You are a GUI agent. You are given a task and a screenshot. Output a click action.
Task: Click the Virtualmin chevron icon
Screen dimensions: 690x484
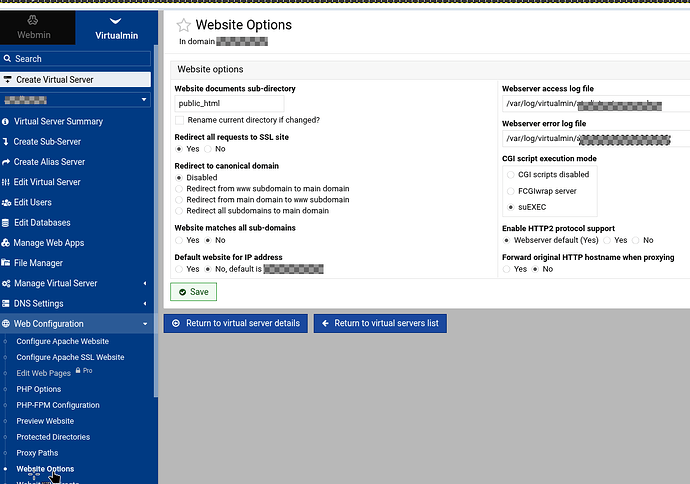point(116,21)
